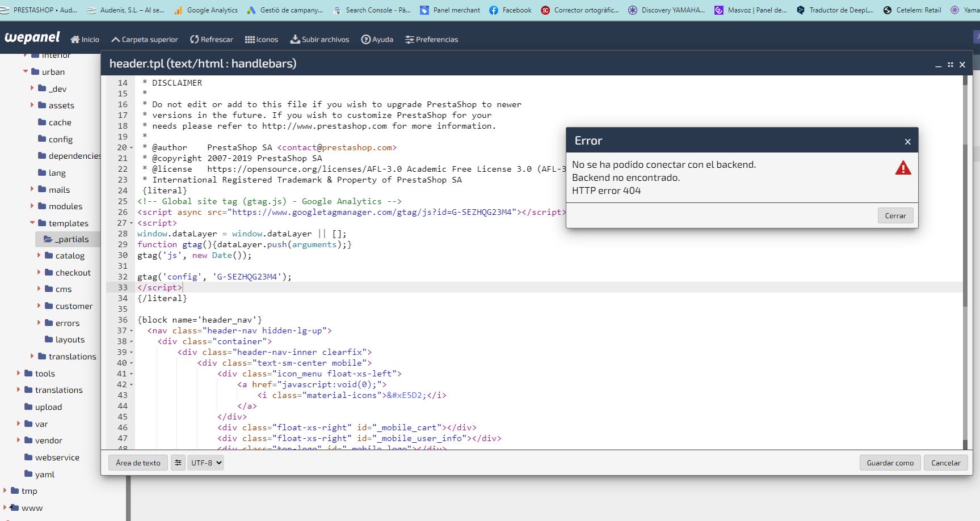Open Preferencias settings
Viewport: 980px width, 521px height.
(x=431, y=39)
